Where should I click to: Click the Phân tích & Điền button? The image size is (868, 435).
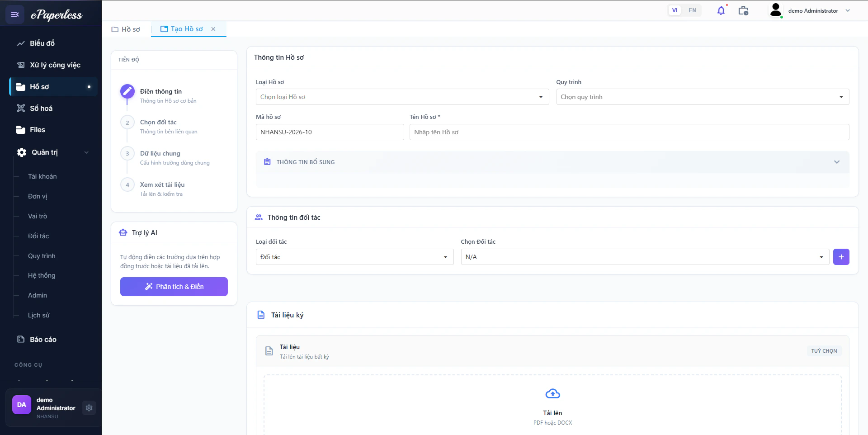pos(174,287)
